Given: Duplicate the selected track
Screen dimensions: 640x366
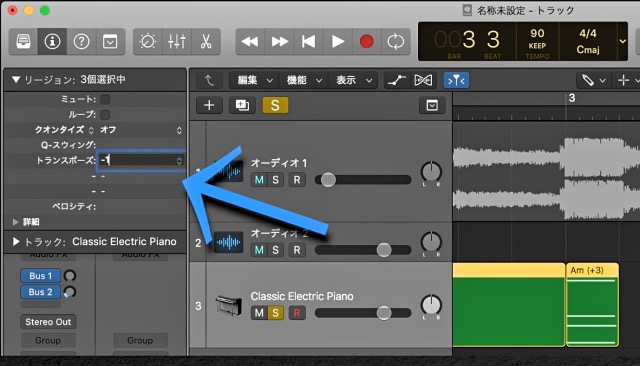Looking at the screenshot, I should pos(242,105).
